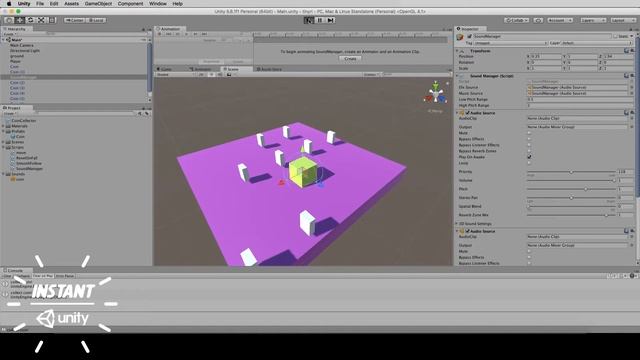Open the Window menu
Image resolution: width=640 pixels, height=360 pixels.
pyautogui.click(x=158, y=4)
